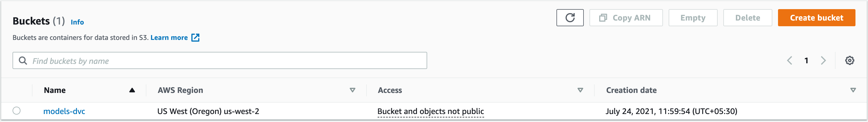
Task: Click the refresh buckets icon button
Action: click(570, 17)
